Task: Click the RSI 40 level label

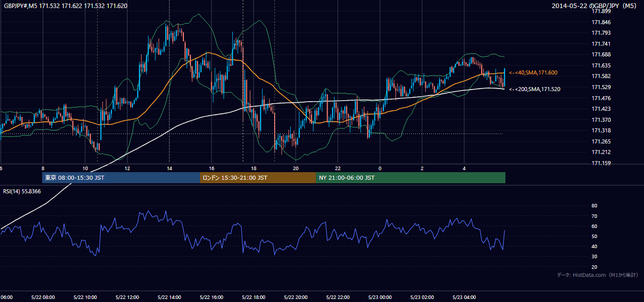Action: click(594, 246)
